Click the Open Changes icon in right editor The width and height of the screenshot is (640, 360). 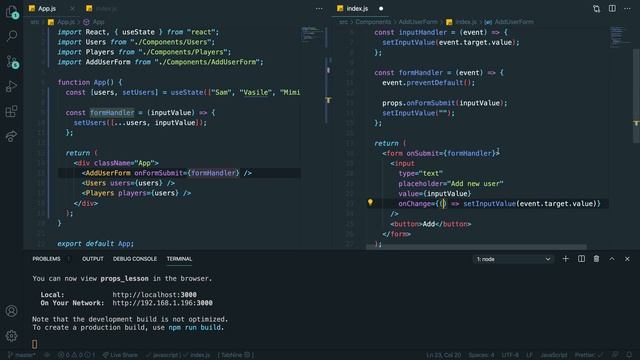click(596, 9)
